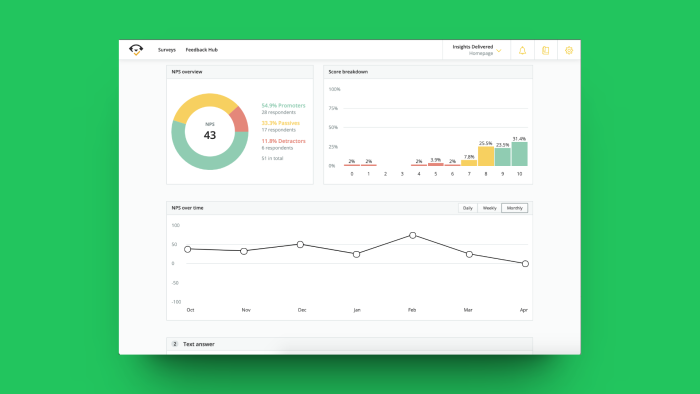The image size is (700, 394).
Task: Click the 31.4% bar for score 10
Action: 520,154
